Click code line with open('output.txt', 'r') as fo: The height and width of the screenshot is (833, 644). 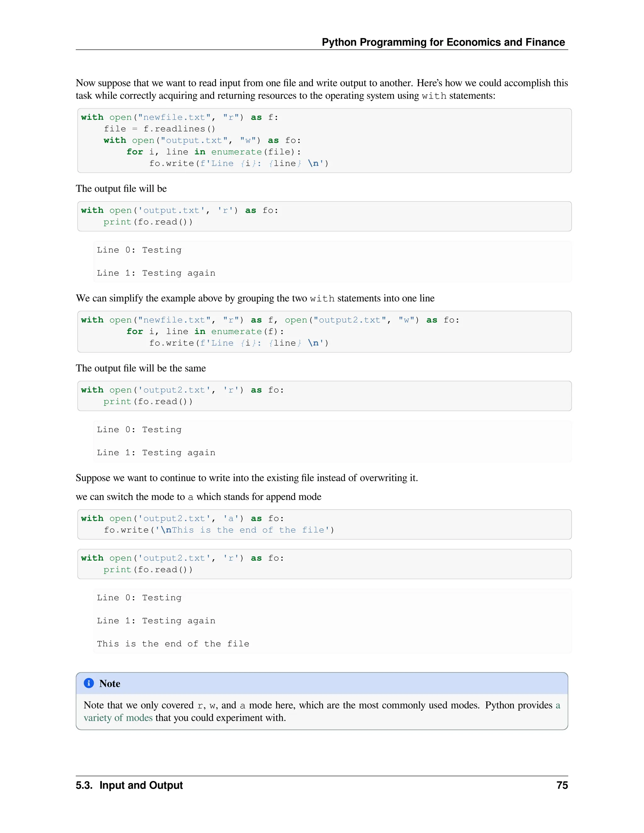click(x=180, y=211)
